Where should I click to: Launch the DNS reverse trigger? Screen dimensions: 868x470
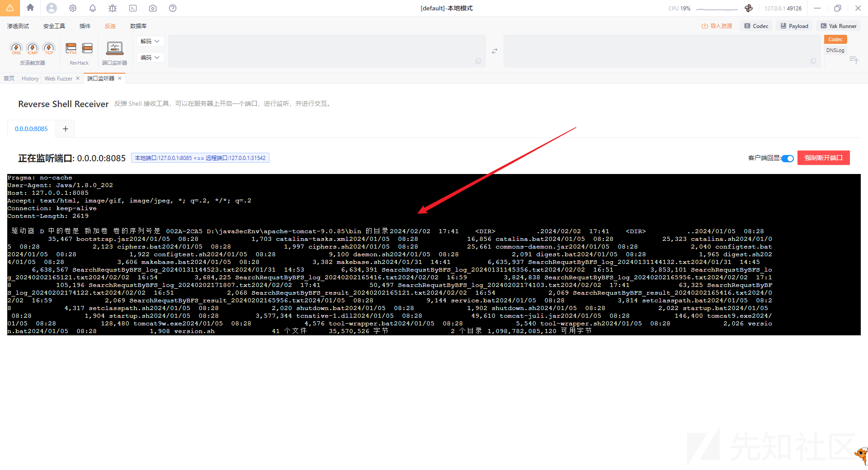(16, 48)
